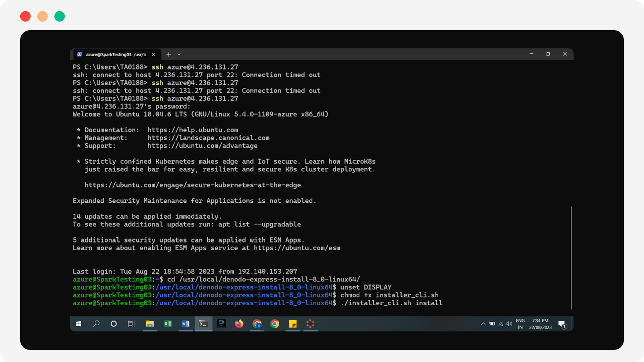The width and height of the screenshot is (644, 362).
Task: Open Wi-Fi network icon in tray
Action: point(501,324)
